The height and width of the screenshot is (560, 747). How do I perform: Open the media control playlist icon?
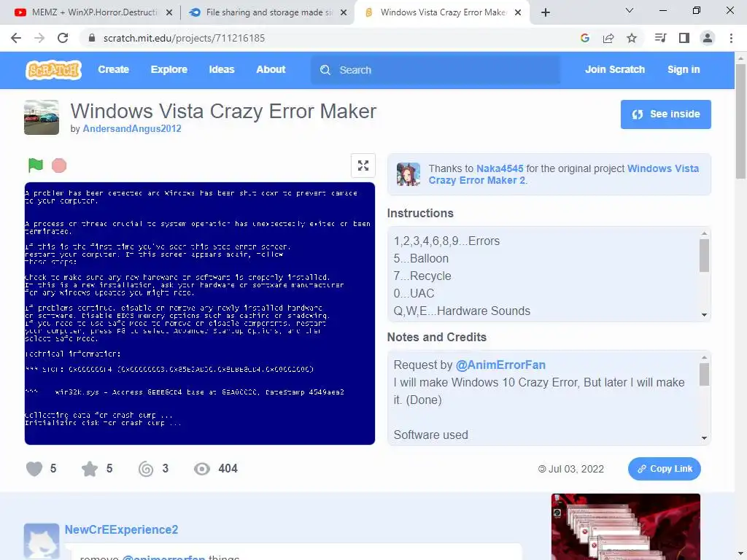(660, 38)
